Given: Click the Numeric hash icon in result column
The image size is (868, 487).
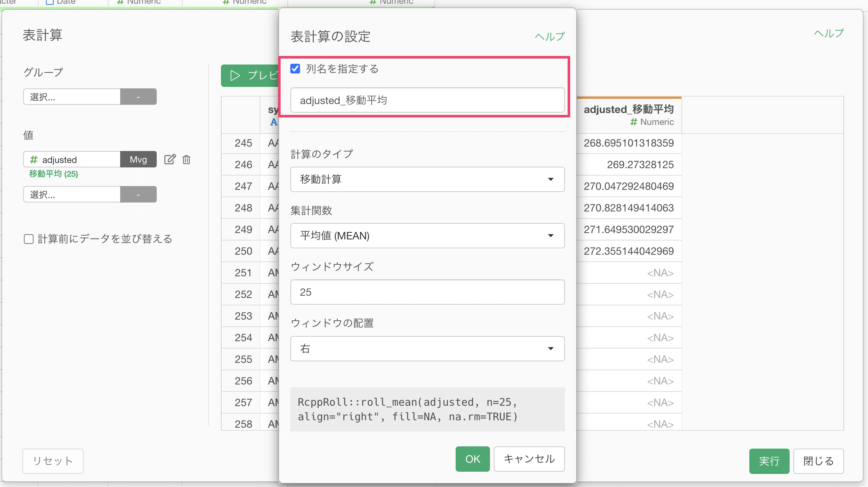Looking at the screenshot, I should tap(633, 122).
